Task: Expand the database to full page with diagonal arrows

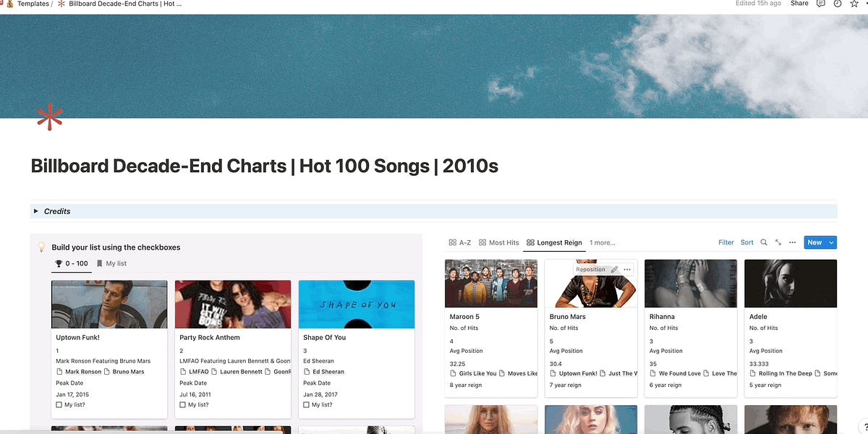Action: [x=778, y=242]
